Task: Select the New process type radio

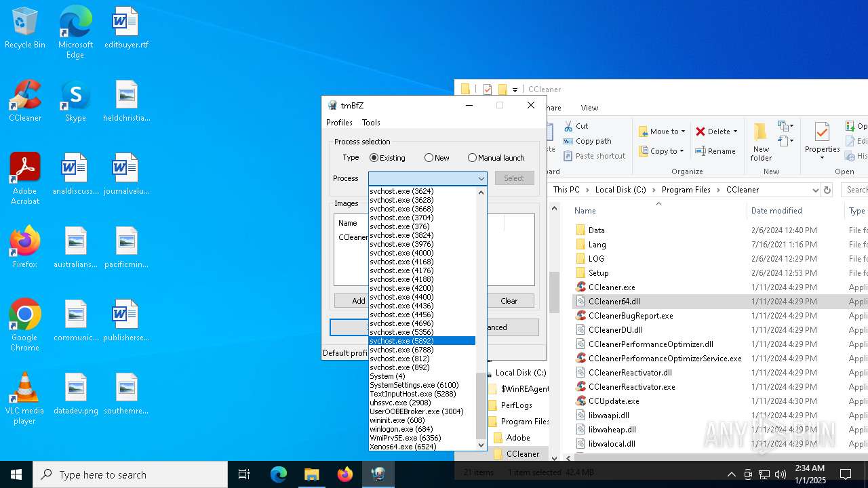Action: (x=437, y=158)
